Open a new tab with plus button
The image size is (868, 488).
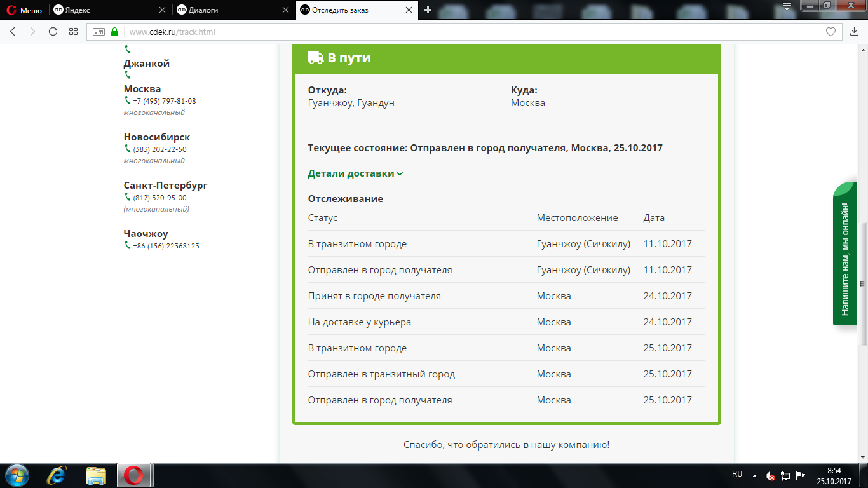coord(428,10)
